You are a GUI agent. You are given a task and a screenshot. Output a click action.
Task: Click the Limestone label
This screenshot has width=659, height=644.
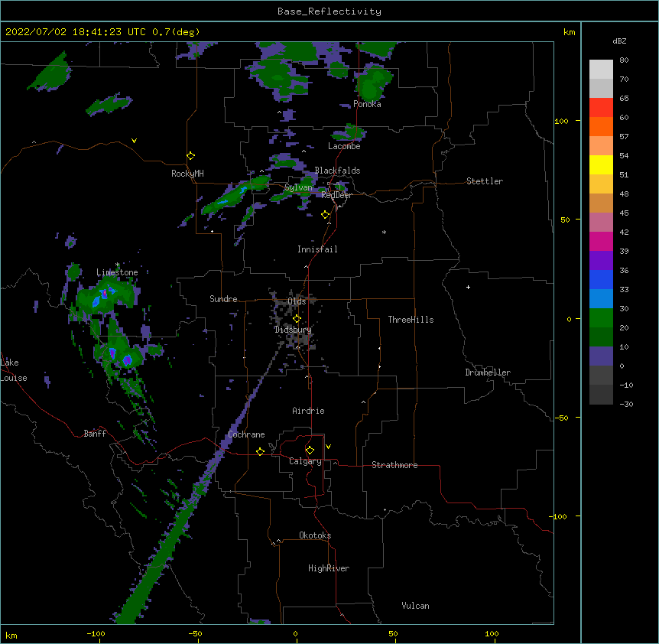tap(117, 272)
